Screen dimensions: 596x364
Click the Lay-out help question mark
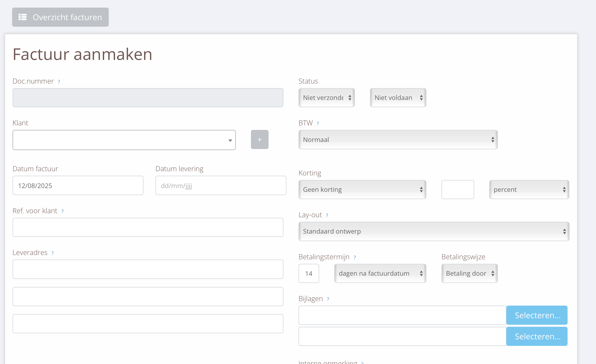point(327,215)
